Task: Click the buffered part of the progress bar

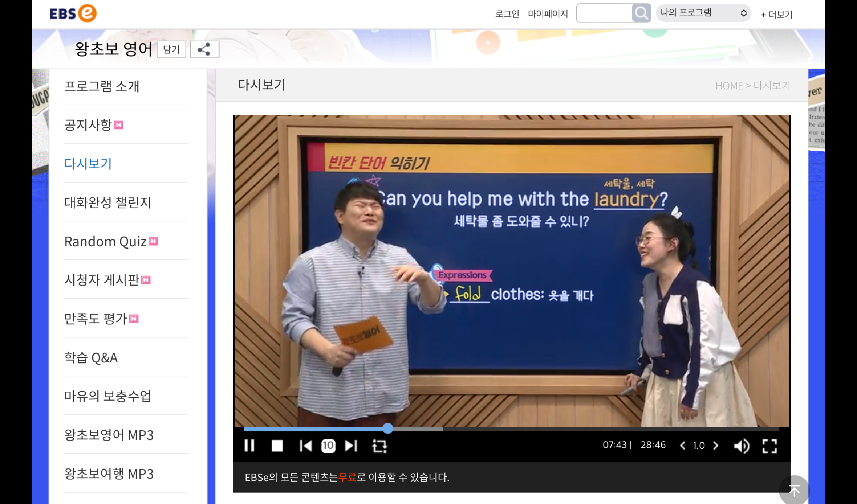Action: 418,429
